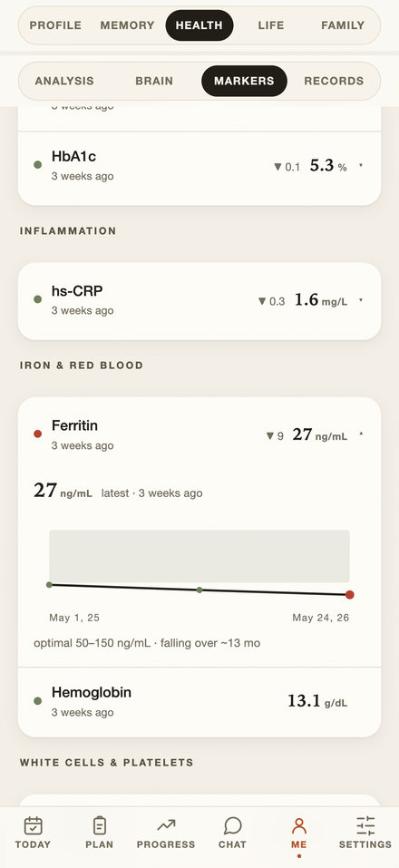Click the red Ferritin status dot
Image resolution: width=399 pixels, height=868 pixels.
click(x=37, y=434)
